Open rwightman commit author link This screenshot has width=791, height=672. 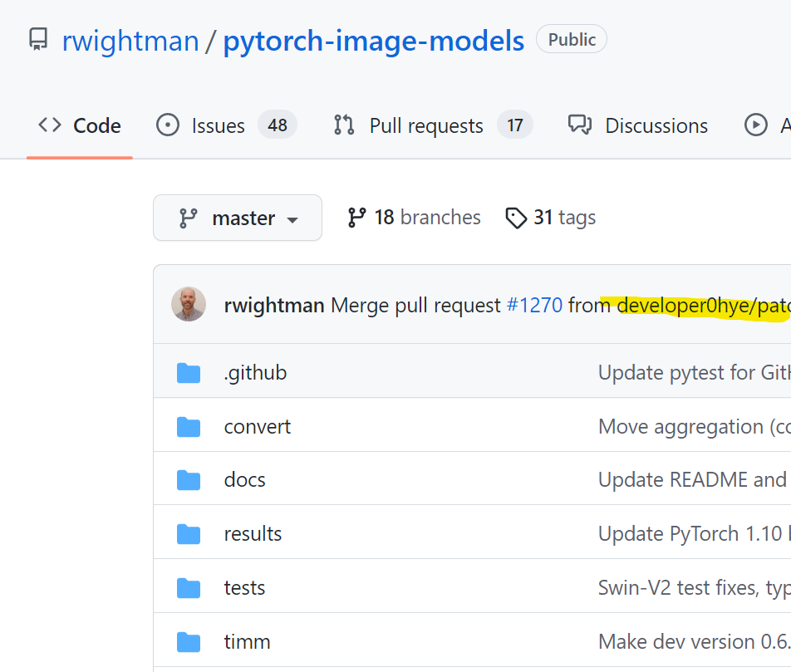coord(274,306)
